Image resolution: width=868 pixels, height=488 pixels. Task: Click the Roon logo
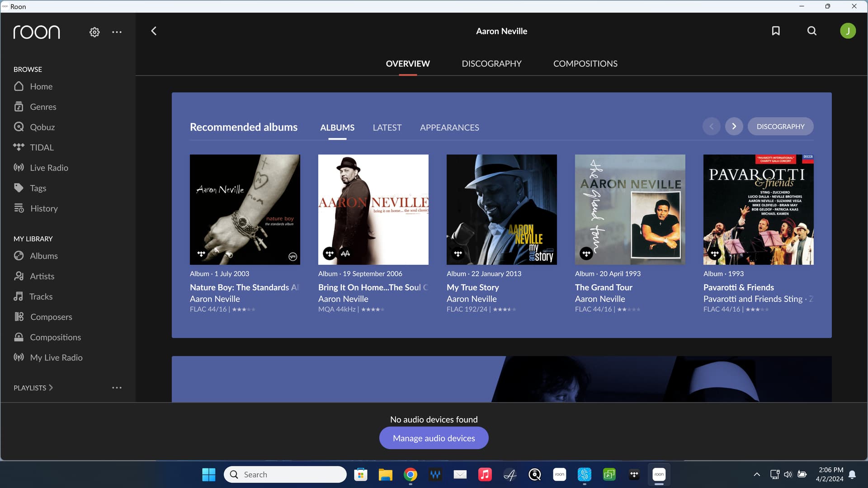(36, 32)
